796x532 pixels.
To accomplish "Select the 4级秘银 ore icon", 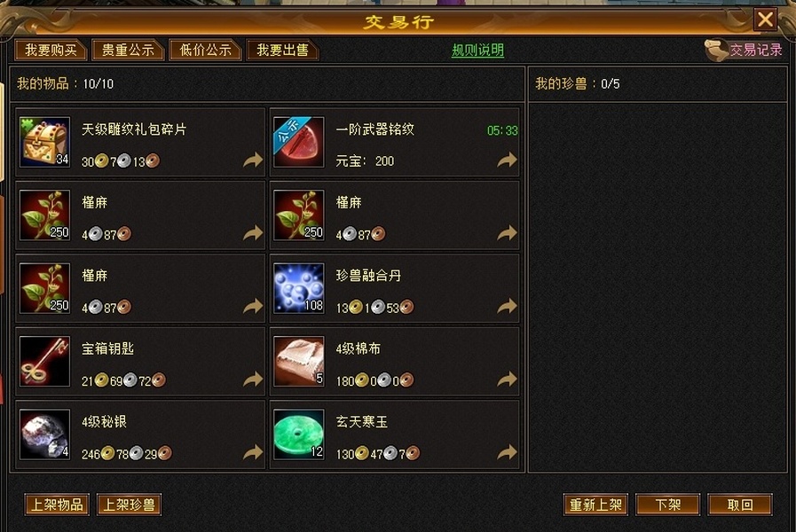I will (44, 434).
